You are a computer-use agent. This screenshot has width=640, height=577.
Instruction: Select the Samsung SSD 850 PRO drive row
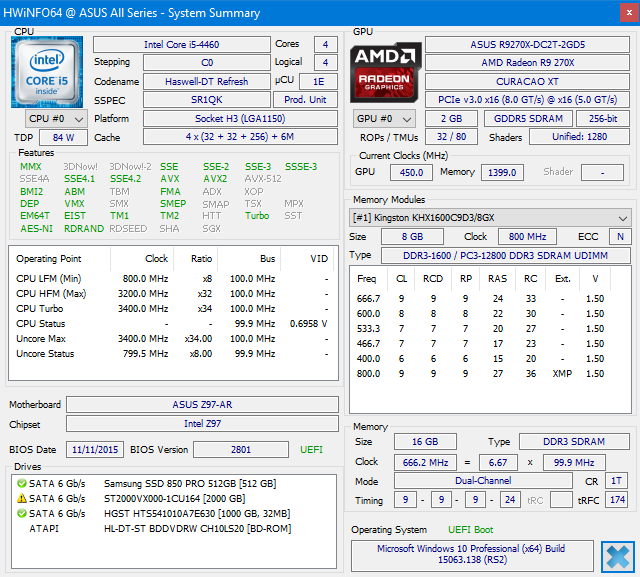pyautogui.click(x=173, y=484)
